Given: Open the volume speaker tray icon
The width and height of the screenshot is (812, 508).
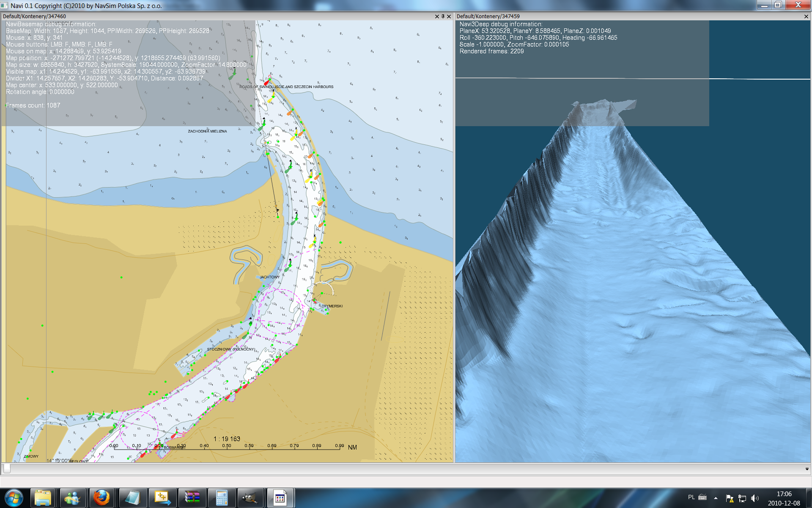Looking at the screenshot, I should coord(755,498).
